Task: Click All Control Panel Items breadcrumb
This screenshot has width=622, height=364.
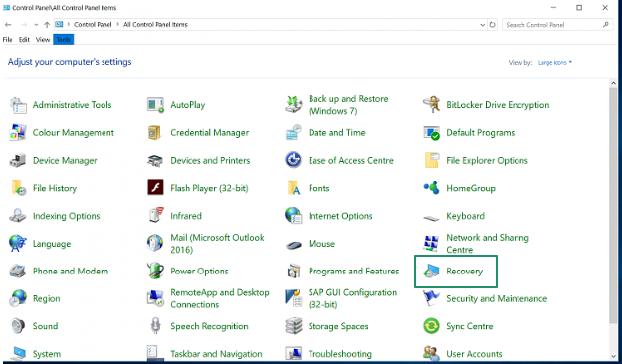Action: 155,24
